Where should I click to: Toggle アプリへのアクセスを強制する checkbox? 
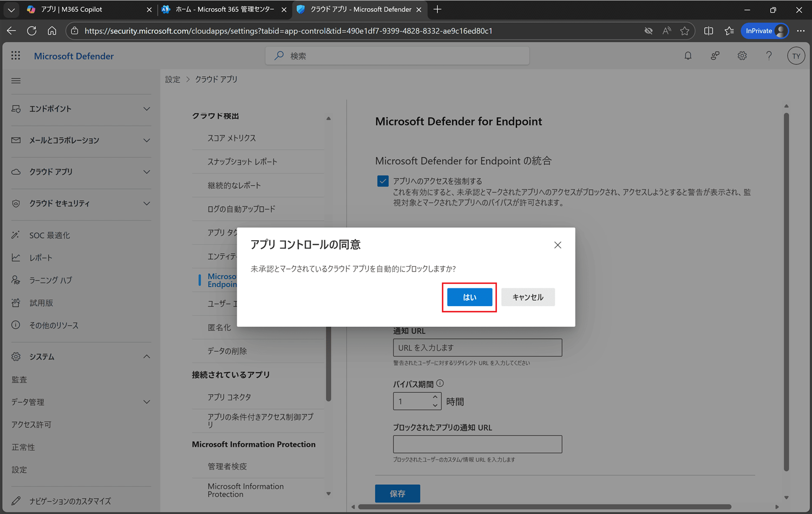tap(383, 181)
